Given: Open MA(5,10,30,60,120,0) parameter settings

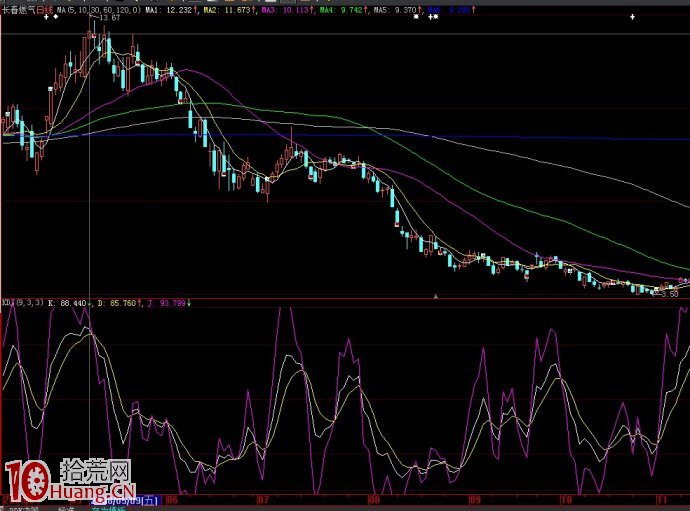Looking at the screenshot, I should (99, 8).
